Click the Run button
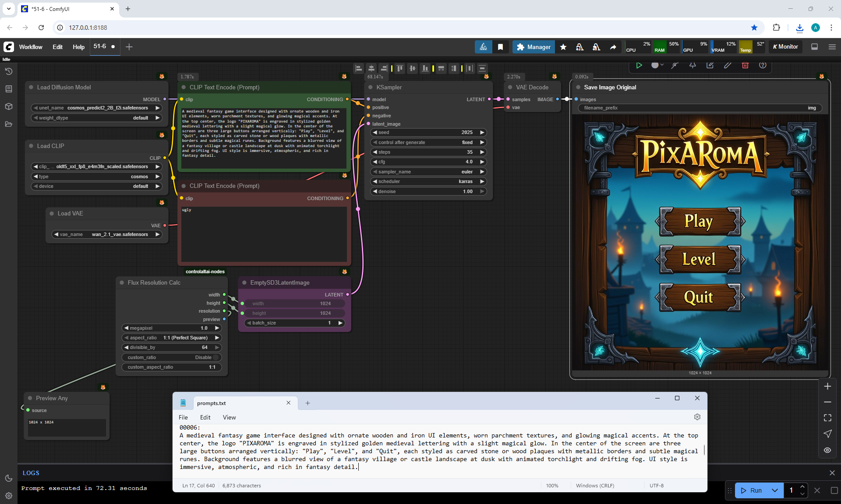Viewport: 841px width, 504px height. (x=752, y=490)
